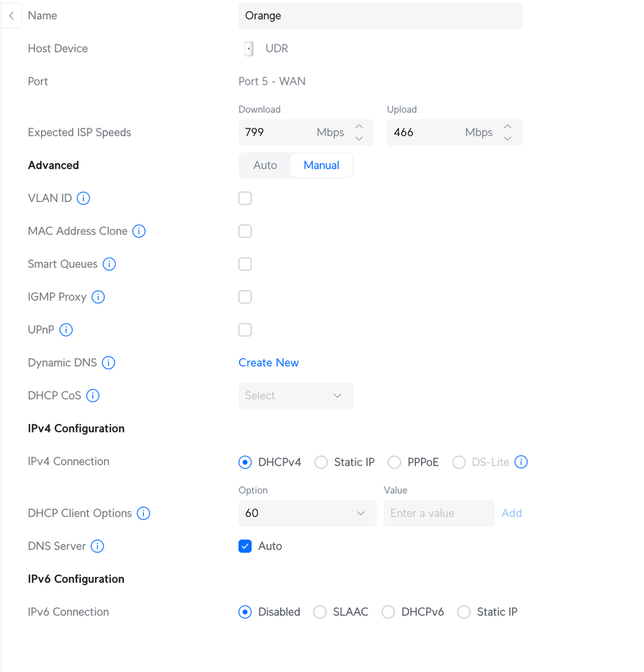Select the Manual advanced tab

321,165
